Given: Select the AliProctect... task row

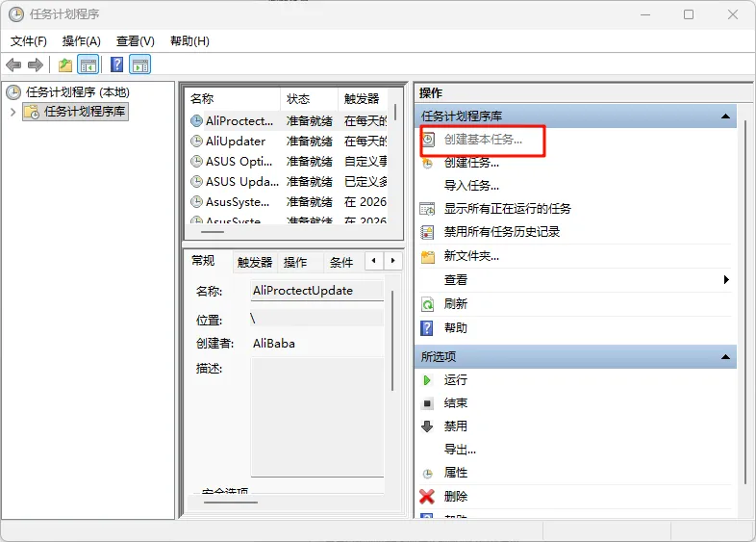Looking at the screenshot, I should [x=290, y=120].
